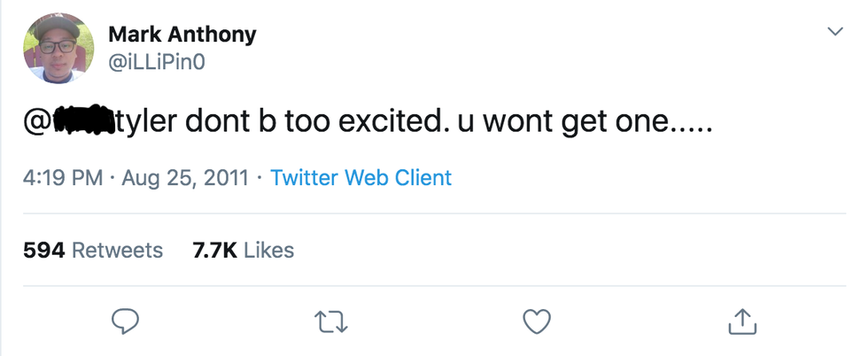The width and height of the screenshot is (868, 356).
Task: Click the word "Likes" label
Action: [268, 251]
